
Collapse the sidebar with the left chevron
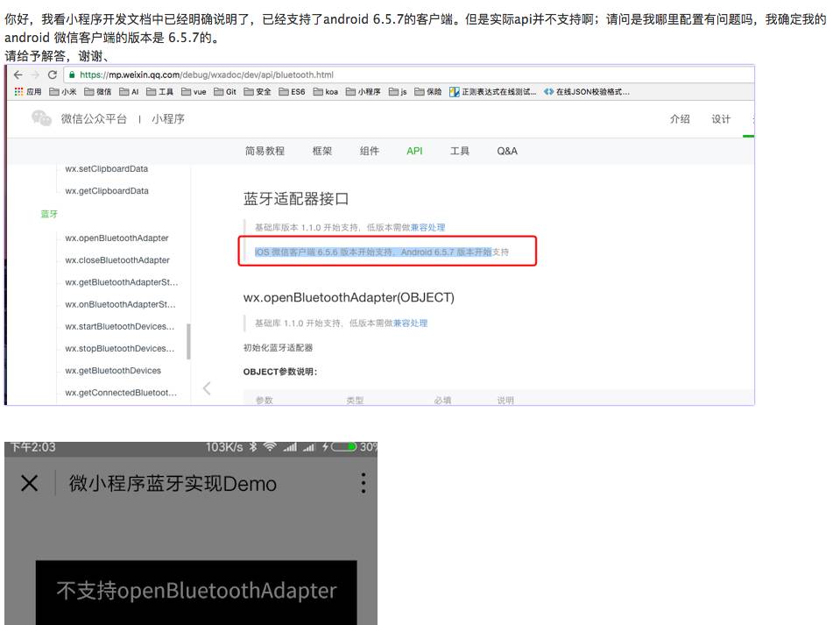207,388
